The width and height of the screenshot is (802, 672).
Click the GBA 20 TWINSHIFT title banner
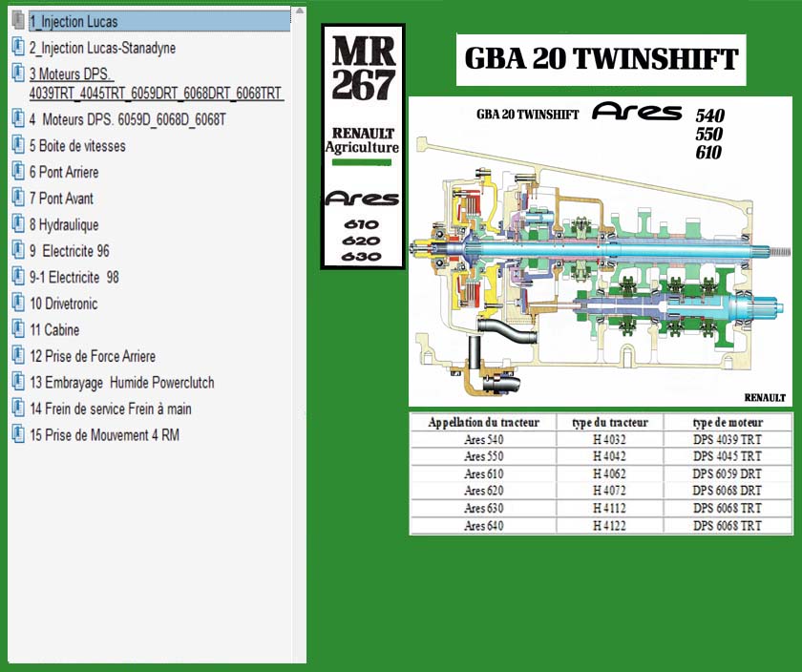point(601,60)
